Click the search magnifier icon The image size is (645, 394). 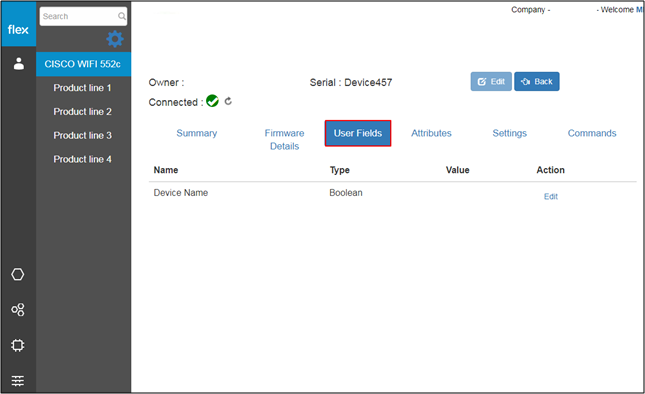(x=122, y=16)
